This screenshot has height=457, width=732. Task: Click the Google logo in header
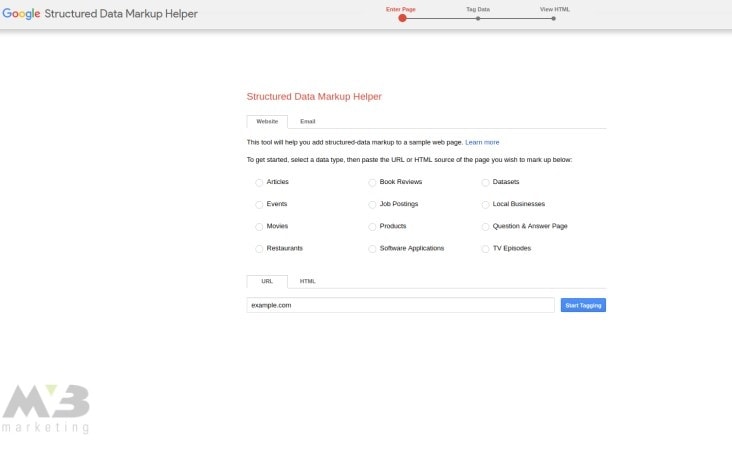(x=21, y=14)
